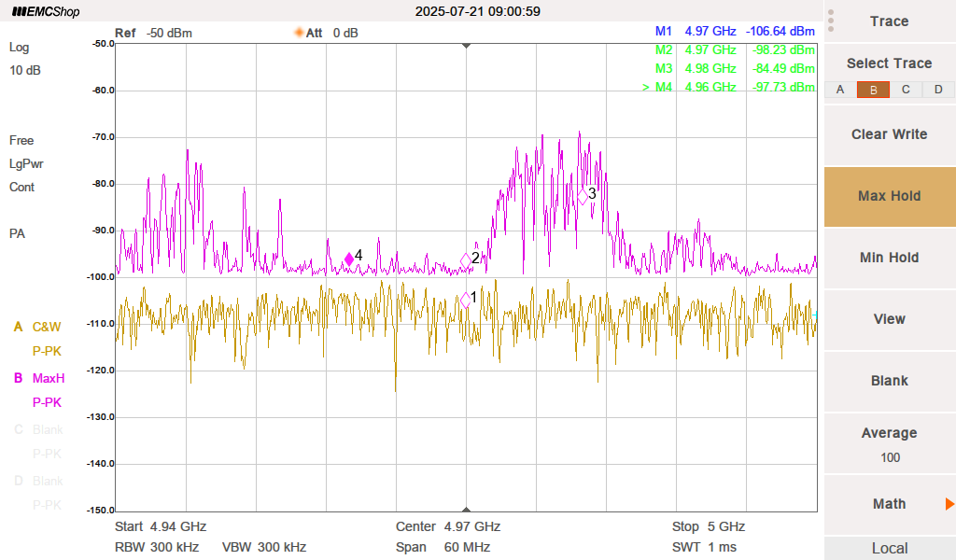The height and width of the screenshot is (560, 956).
Task: Select the filled active marker 4 diamond
Action: click(349, 259)
